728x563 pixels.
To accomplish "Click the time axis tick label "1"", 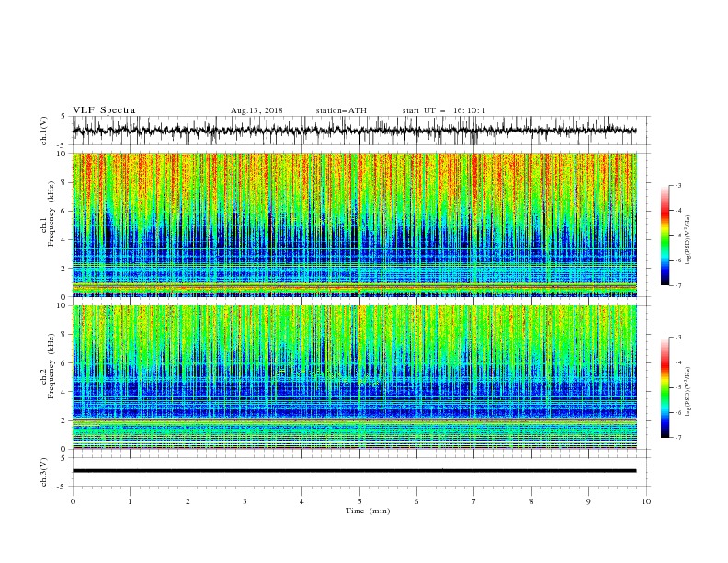I will pos(130,501).
